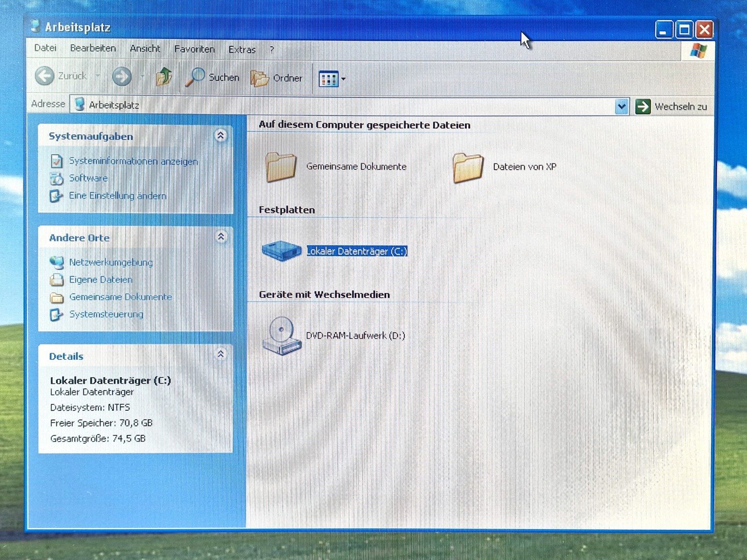Close the Arbeitsplatz window
The width and height of the screenshot is (747, 560).
point(704,30)
